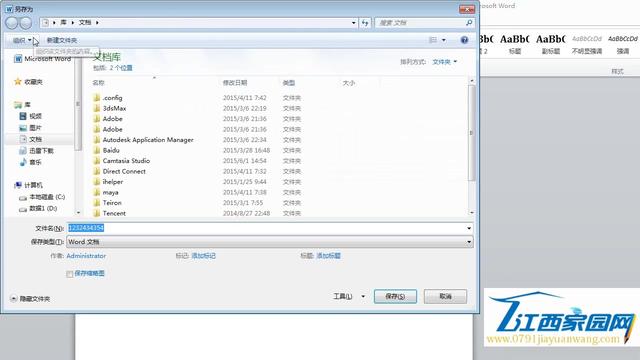Collapse with Hide Folders (隐藏文件夹) button
The height and width of the screenshot is (360, 640).
(x=30, y=299)
